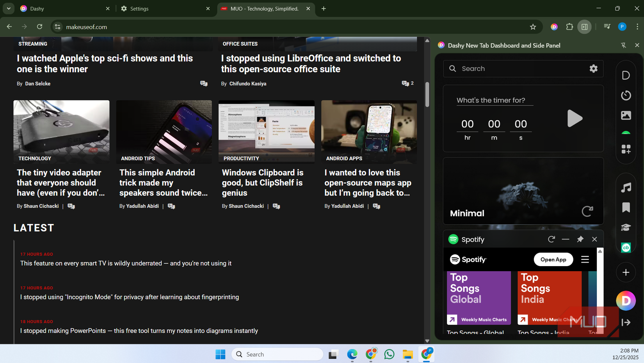Open the bookmarks panel in the sidebar
The height and width of the screenshot is (363, 644).
pyautogui.click(x=626, y=208)
